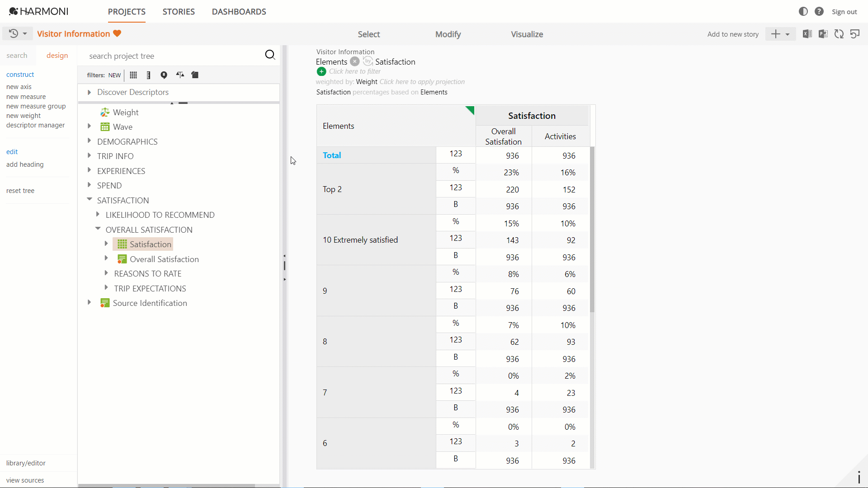Switch to the Visualize menu

click(x=527, y=34)
